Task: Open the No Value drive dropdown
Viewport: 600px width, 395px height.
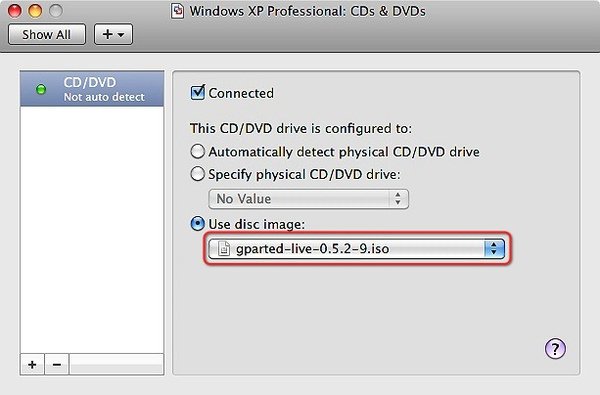Action: tap(308, 199)
